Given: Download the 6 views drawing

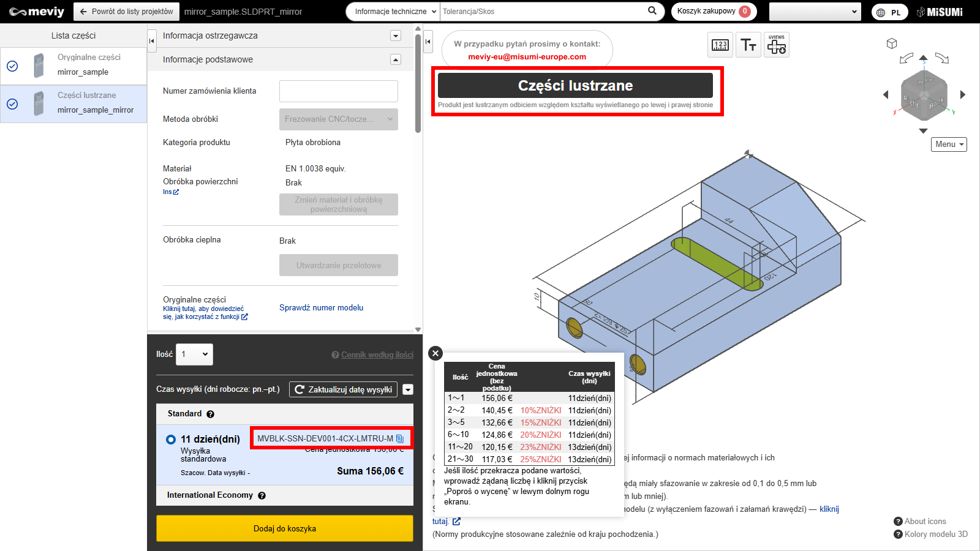Looking at the screenshot, I should coord(777,45).
